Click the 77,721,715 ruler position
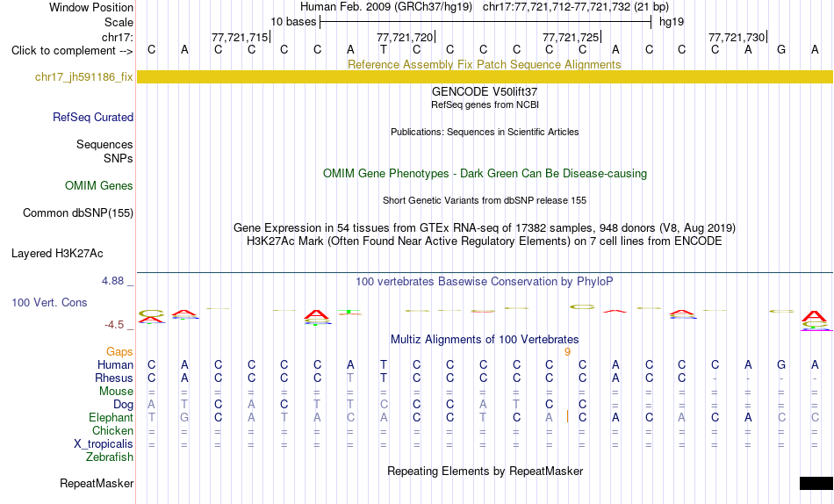The width and height of the screenshot is (834, 504). (x=240, y=37)
